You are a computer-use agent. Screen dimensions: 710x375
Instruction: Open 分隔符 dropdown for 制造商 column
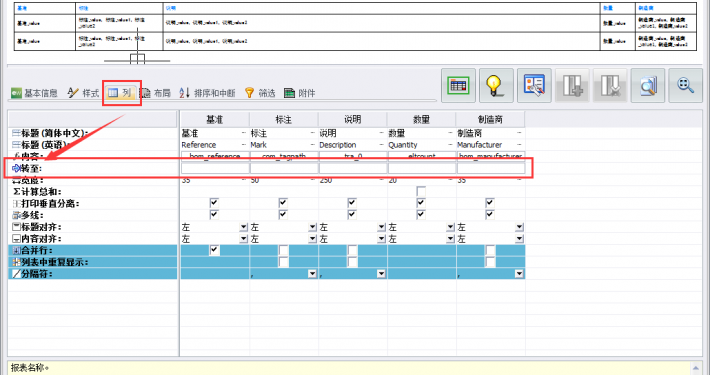coord(519,274)
